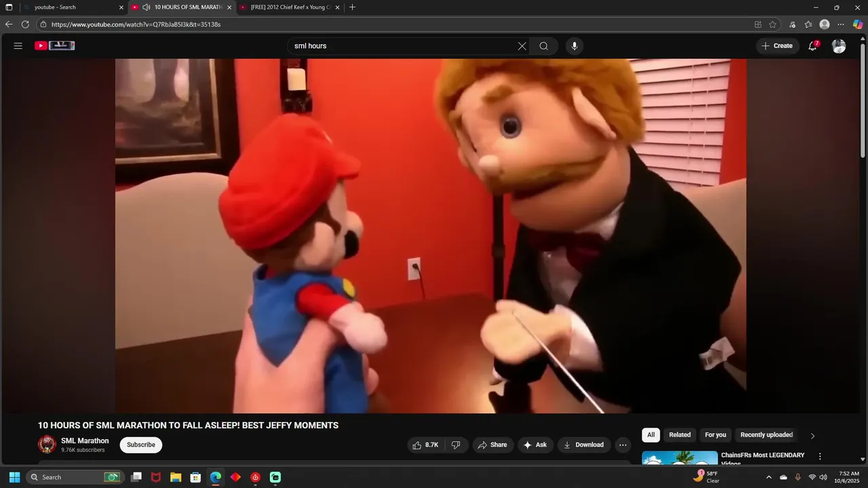Show more filter chips with right arrow
Screen dimensions: 868x488
tap(812, 436)
